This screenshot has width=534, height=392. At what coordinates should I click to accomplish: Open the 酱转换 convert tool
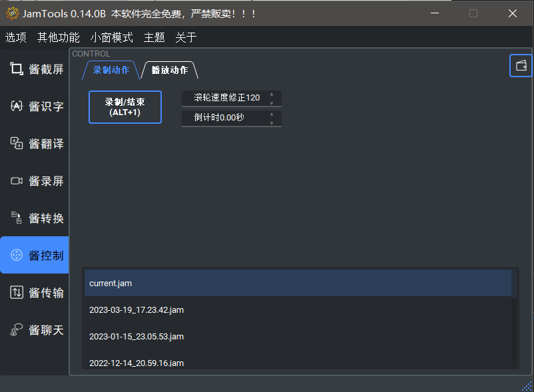click(35, 218)
